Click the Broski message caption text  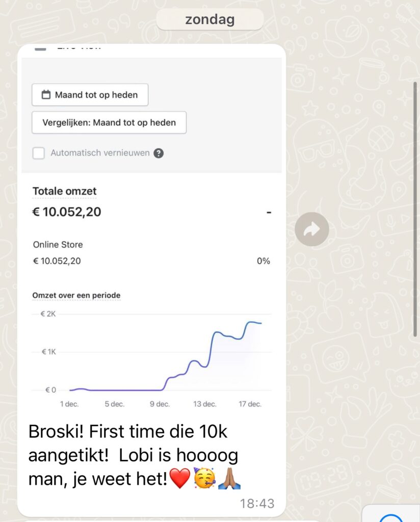134,455
